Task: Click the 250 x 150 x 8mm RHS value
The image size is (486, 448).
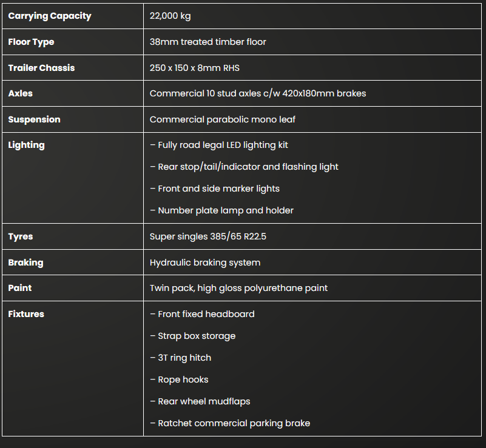Action: coord(194,68)
